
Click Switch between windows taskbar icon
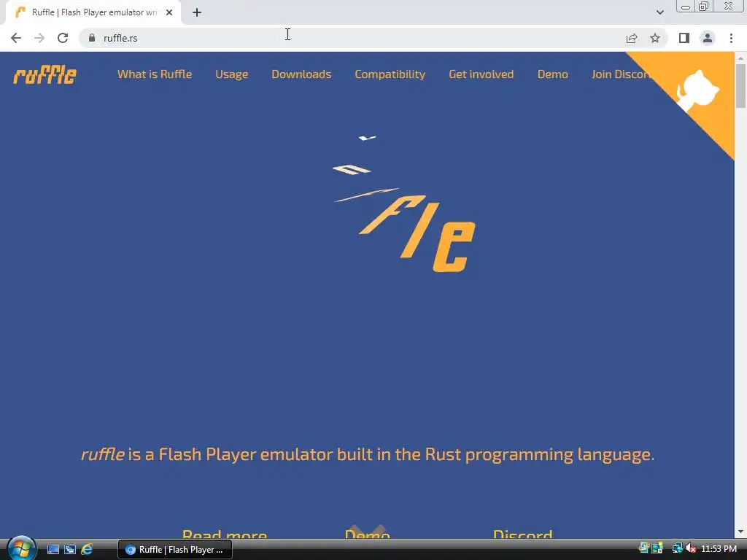(70, 550)
